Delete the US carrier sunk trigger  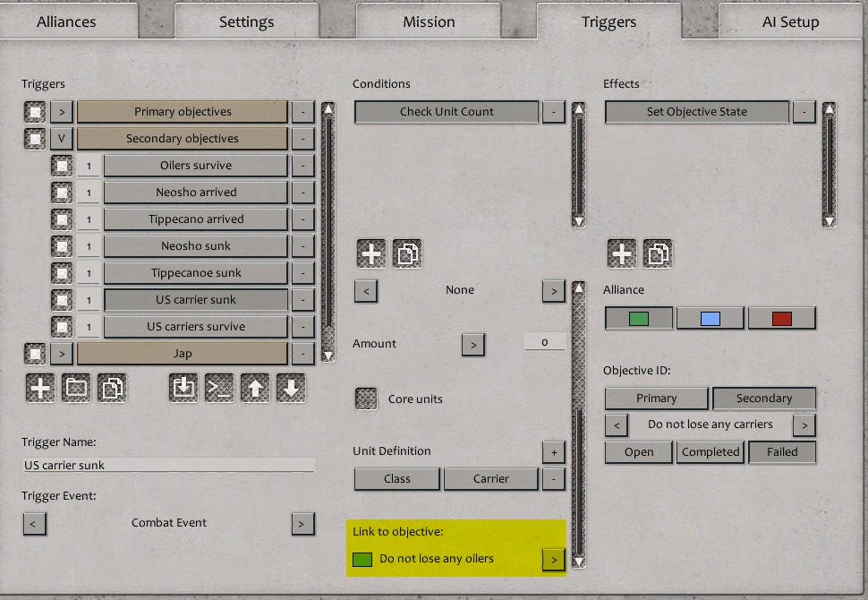click(302, 300)
